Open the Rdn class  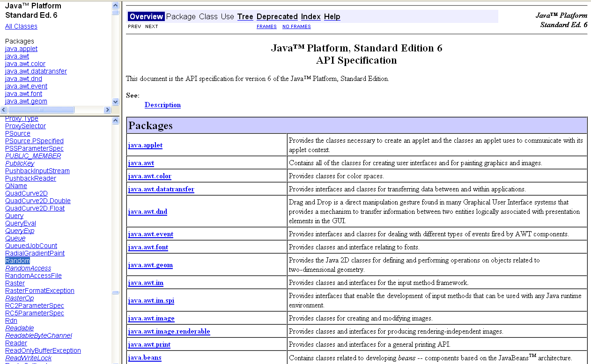click(11, 320)
